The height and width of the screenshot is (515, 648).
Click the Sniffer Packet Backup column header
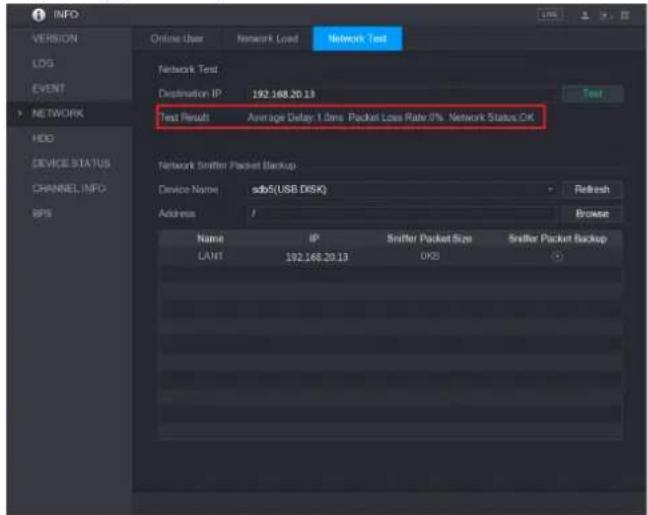point(557,239)
